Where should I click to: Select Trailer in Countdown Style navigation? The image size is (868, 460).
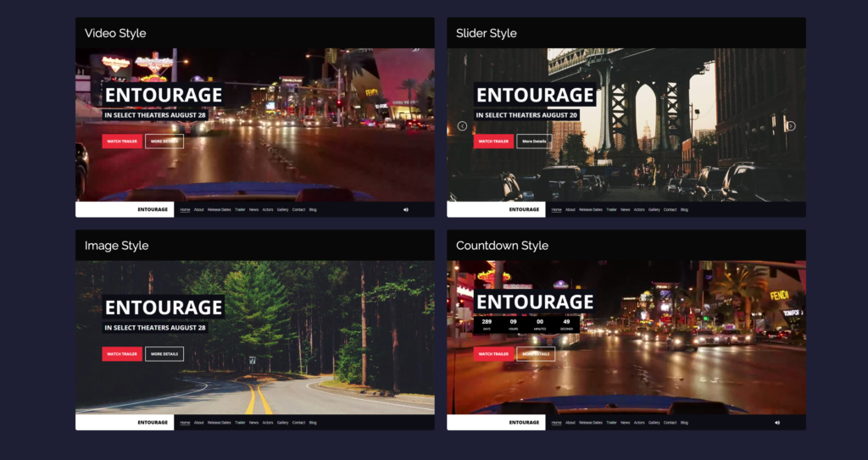coord(611,422)
